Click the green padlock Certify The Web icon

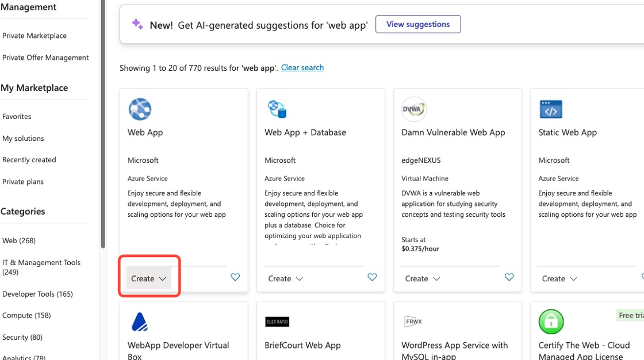coord(551,322)
